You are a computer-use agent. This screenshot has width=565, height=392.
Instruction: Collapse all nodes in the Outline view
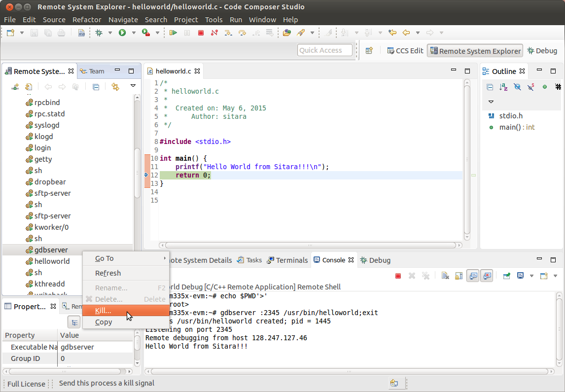click(x=490, y=87)
